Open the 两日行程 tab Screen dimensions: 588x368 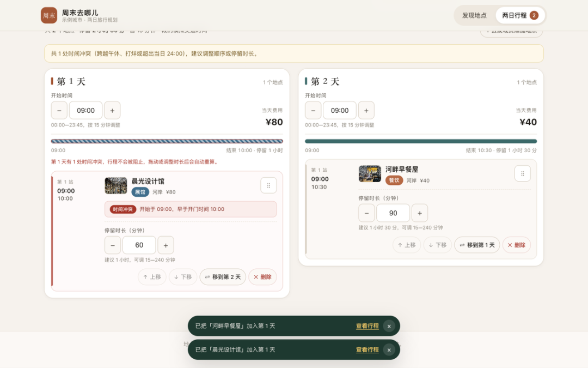point(520,15)
